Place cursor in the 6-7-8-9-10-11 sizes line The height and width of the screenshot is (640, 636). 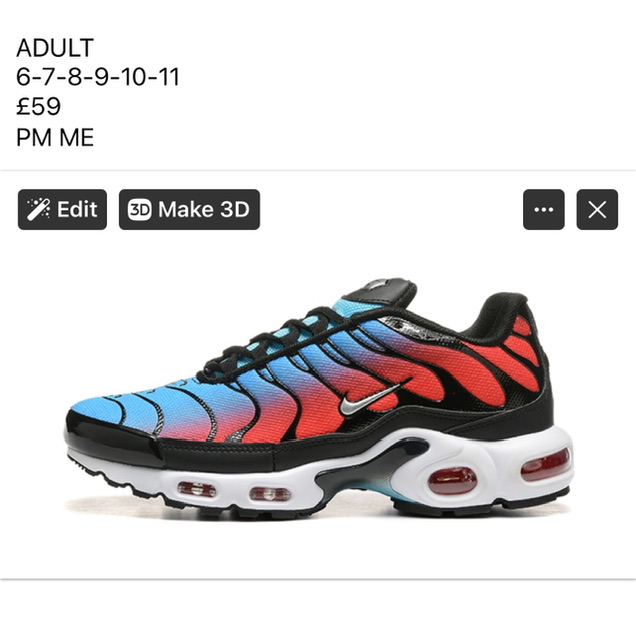(x=98, y=77)
